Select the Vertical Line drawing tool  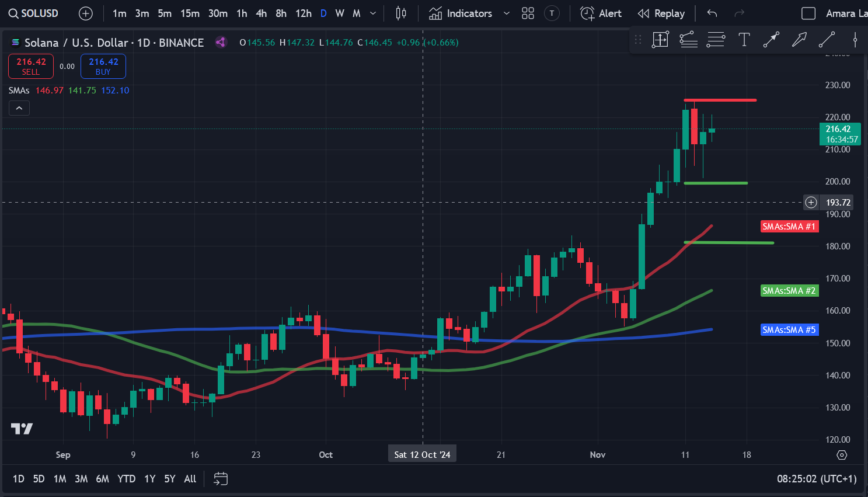(x=855, y=40)
